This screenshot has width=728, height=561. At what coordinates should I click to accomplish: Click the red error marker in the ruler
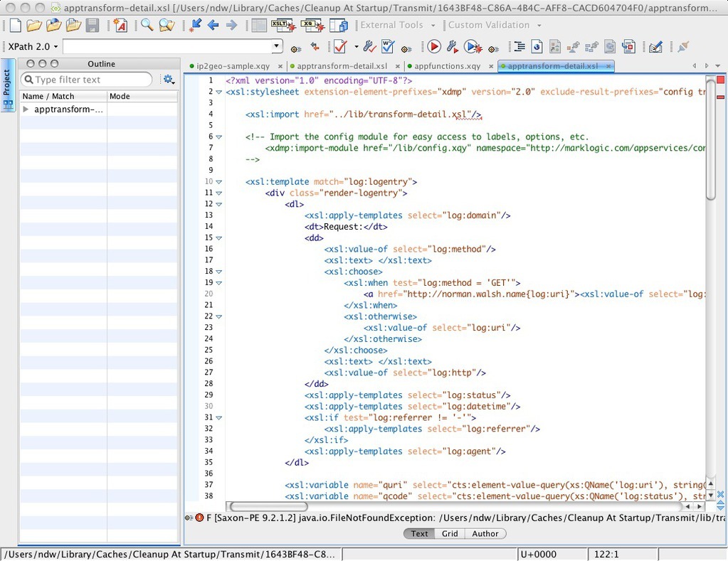tap(720, 97)
